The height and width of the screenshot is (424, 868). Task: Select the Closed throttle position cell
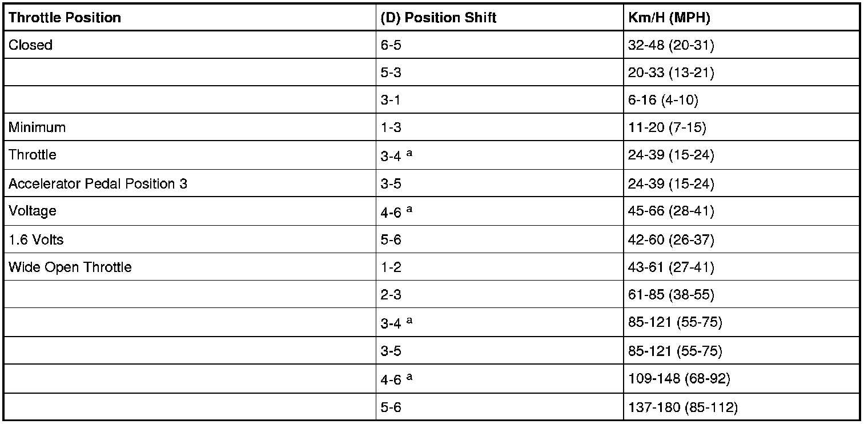(31, 45)
